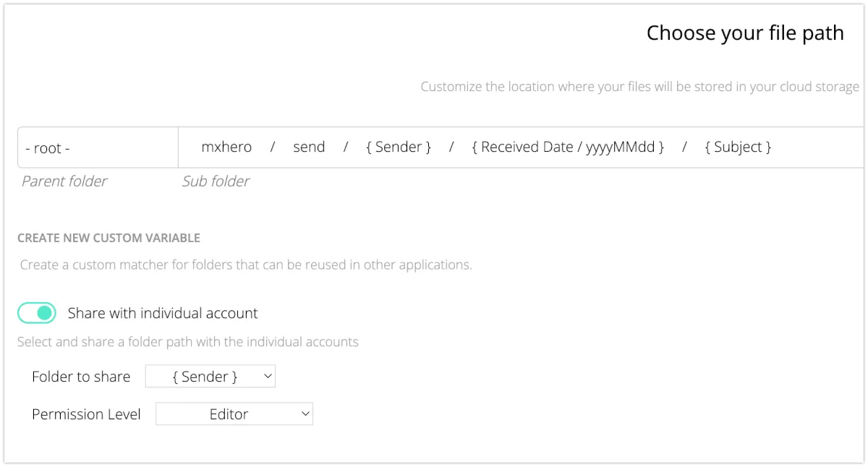Toggle the Share with individual account switch
The image size is (868, 467).
coord(37,313)
